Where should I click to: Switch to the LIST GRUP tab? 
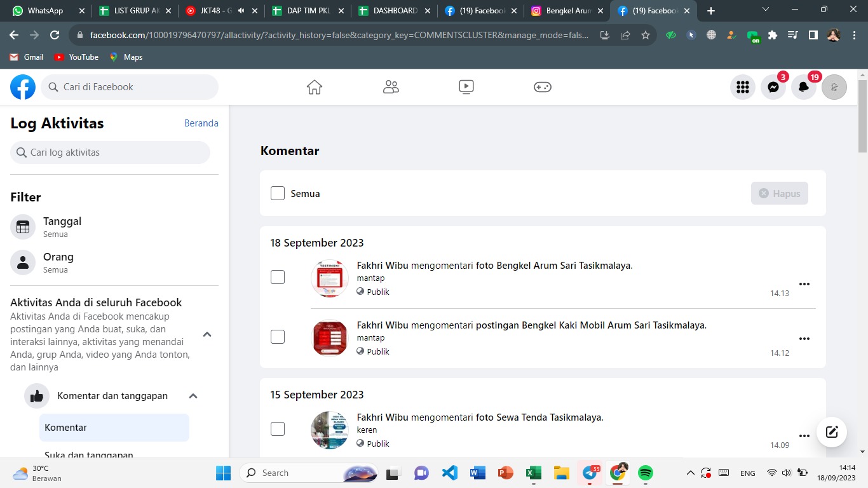(134, 11)
